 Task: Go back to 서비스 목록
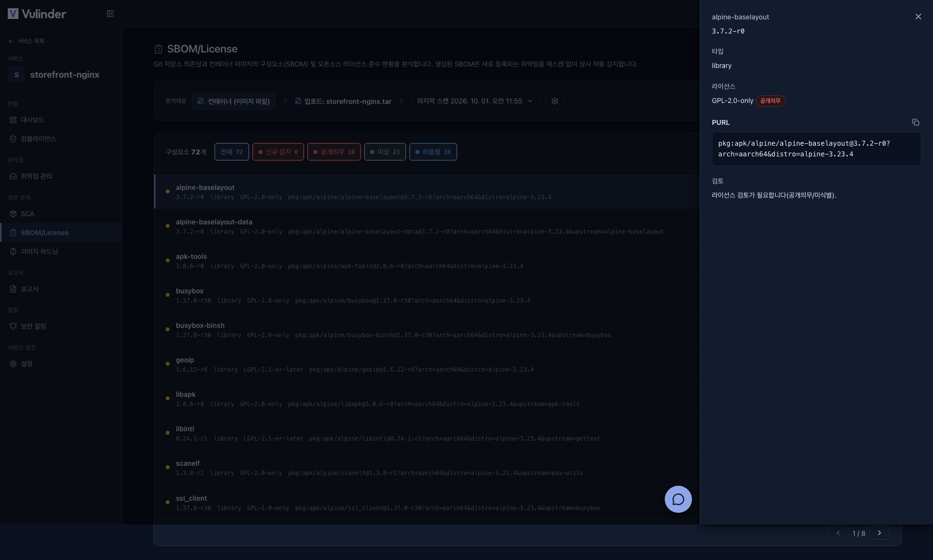(x=26, y=41)
